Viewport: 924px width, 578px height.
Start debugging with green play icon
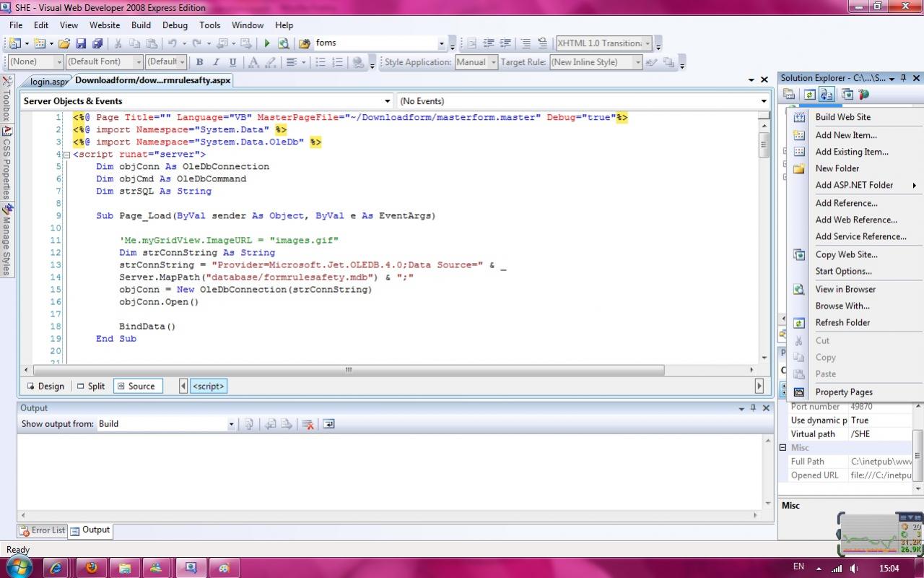(267, 43)
